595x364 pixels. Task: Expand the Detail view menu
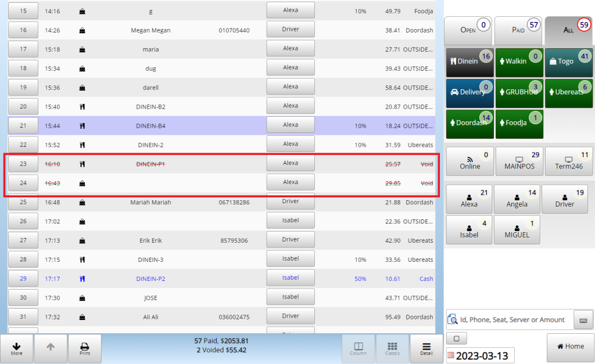(426, 348)
